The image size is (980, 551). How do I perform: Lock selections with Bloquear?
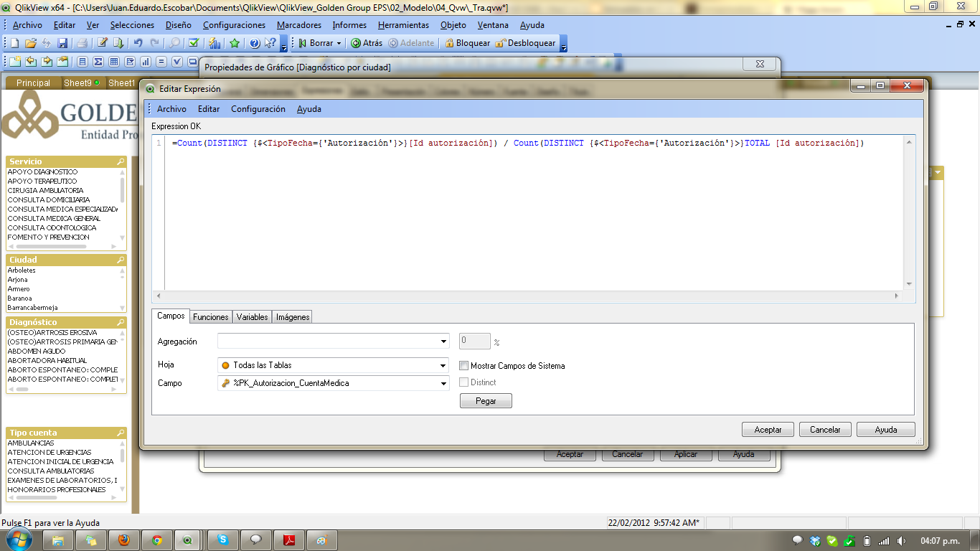coord(467,43)
